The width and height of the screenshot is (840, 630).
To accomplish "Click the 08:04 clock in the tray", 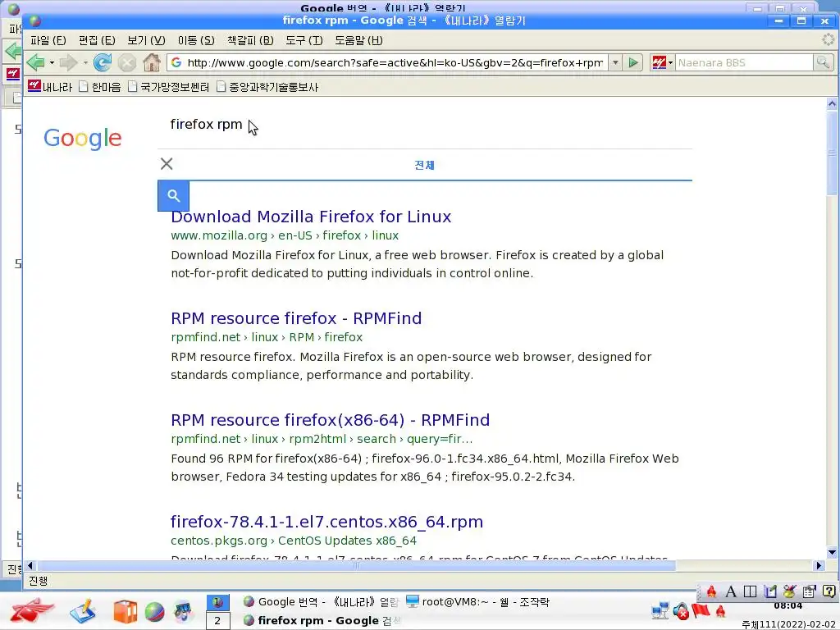I will click(x=787, y=606).
